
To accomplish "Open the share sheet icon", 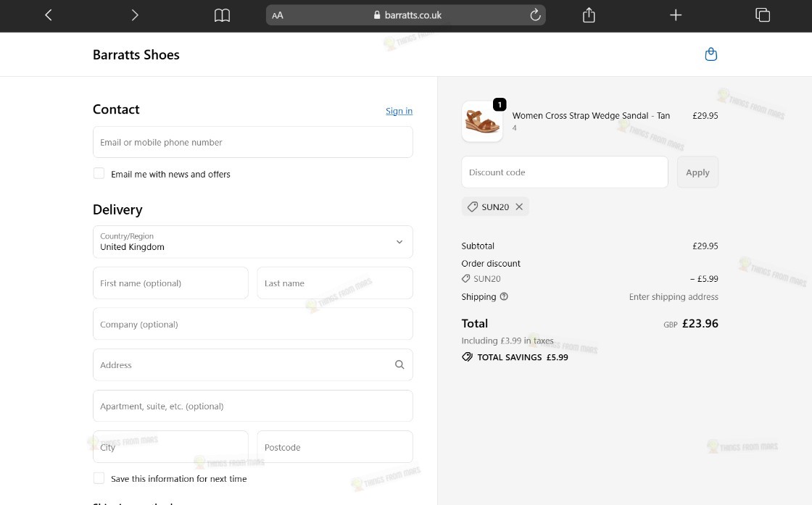I will (x=589, y=15).
